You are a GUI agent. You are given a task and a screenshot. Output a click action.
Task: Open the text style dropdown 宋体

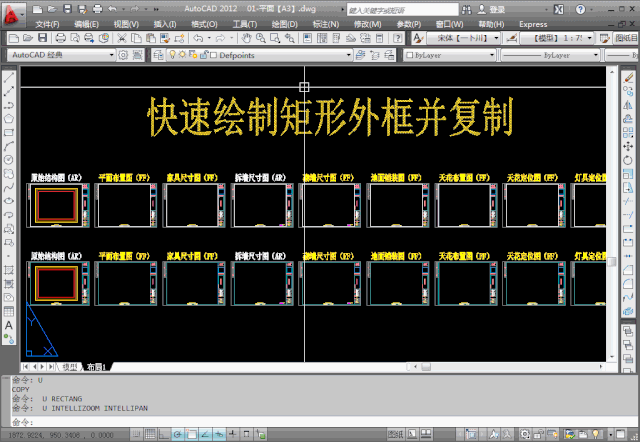pos(463,38)
